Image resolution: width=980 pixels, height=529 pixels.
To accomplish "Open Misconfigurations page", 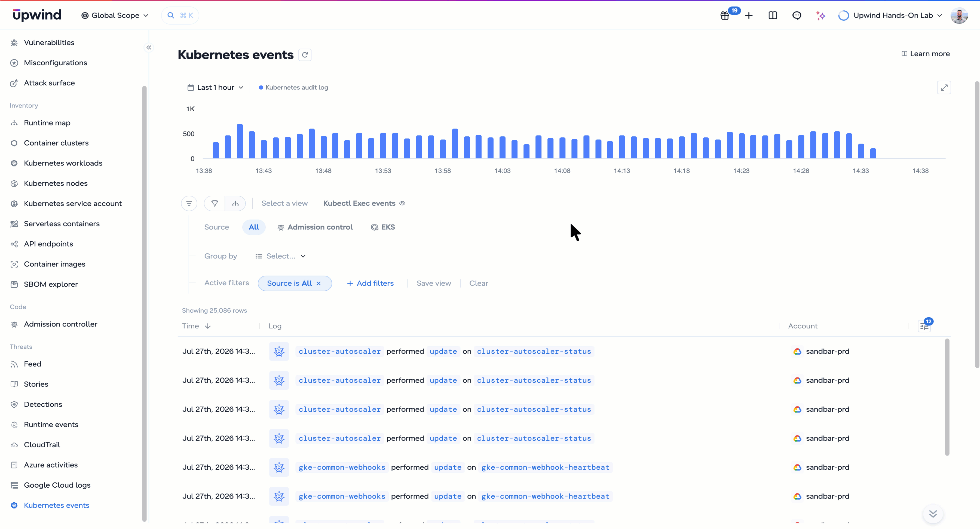I will (56, 63).
